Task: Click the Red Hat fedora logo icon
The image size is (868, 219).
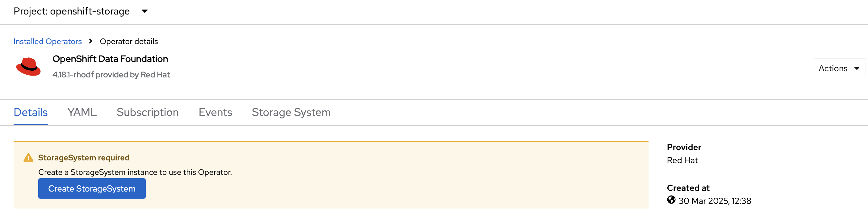Action: [x=28, y=67]
